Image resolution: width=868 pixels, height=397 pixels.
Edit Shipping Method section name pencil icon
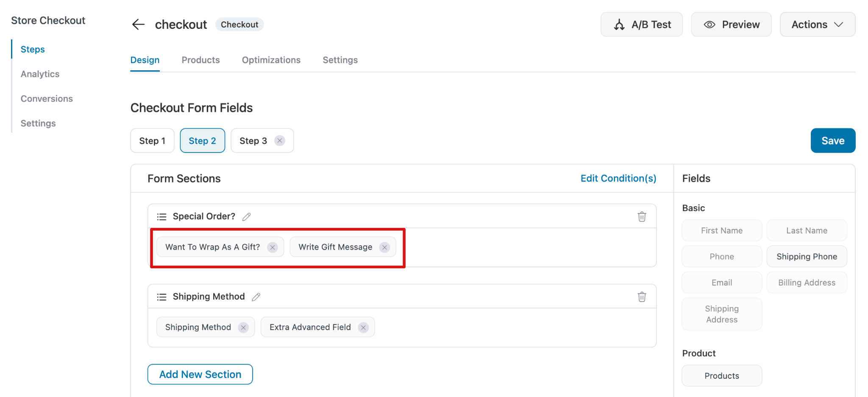coord(256,297)
